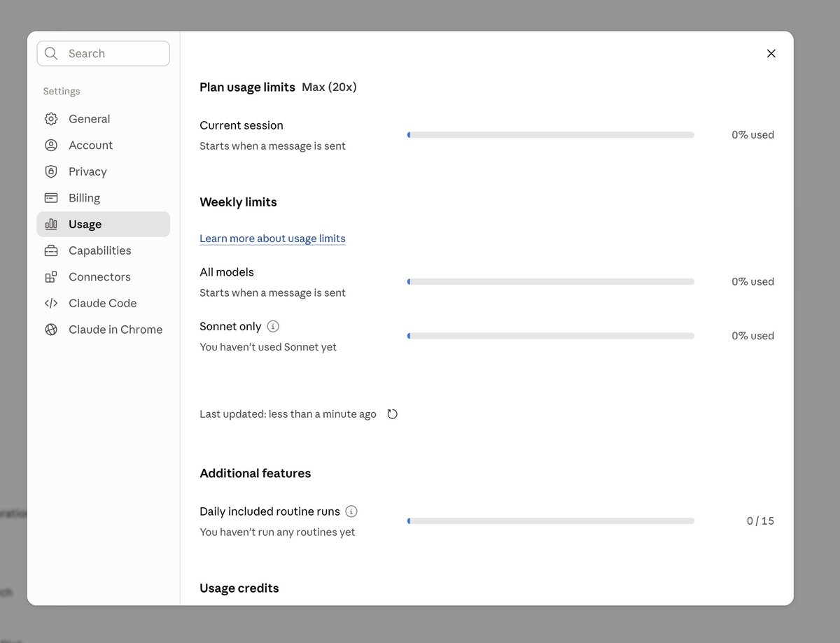This screenshot has width=840, height=643.
Task: Click "Last updated: less than a minute ago"
Action: point(288,414)
